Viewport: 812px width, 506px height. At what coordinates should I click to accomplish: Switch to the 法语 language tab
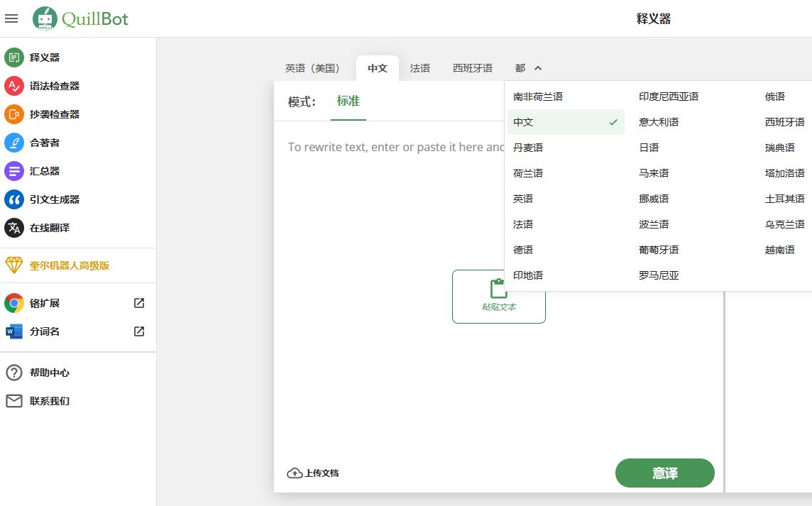[x=420, y=68]
